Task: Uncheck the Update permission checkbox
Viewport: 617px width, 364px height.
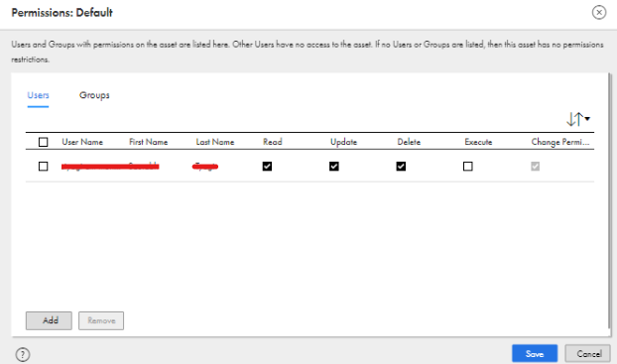Action: point(334,167)
